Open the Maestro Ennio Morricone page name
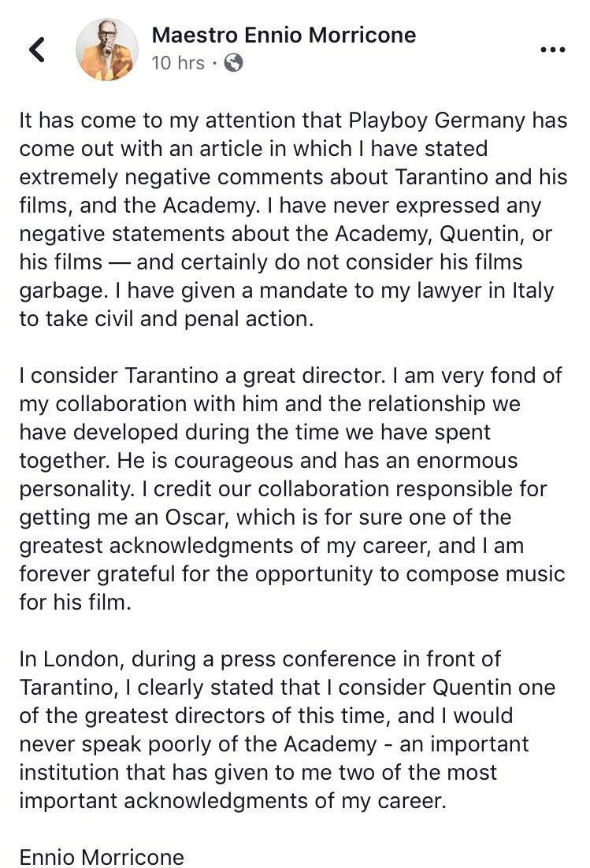 pyautogui.click(x=284, y=35)
